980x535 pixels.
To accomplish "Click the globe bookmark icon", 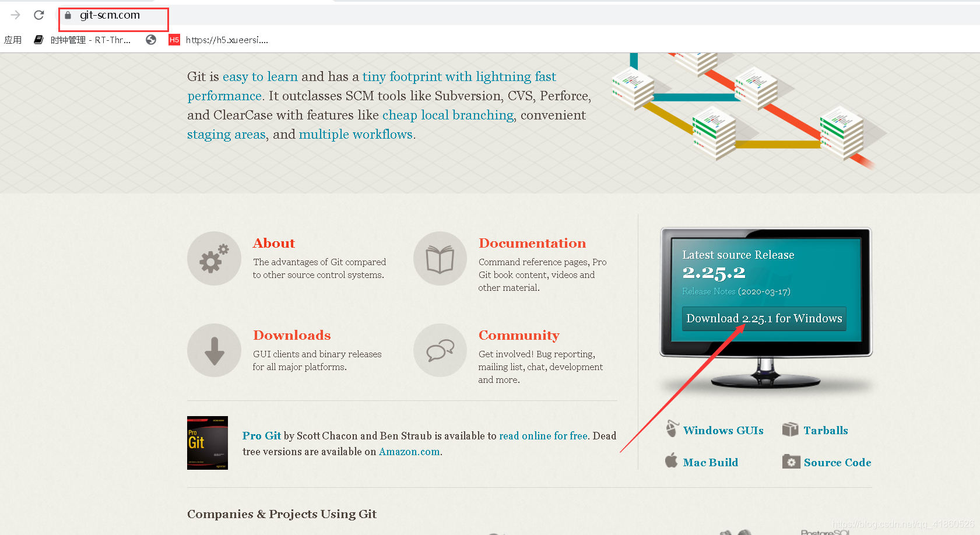I will click(x=151, y=40).
